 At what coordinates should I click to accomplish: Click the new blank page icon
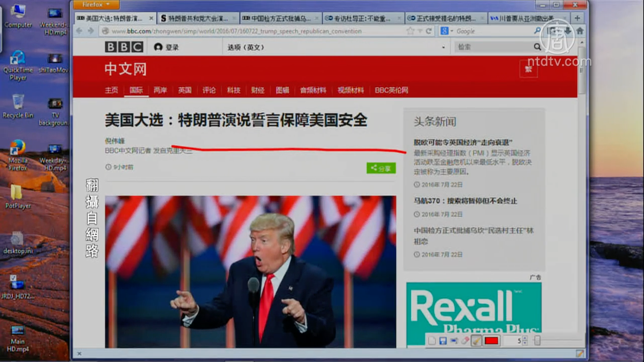click(x=432, y=341)
